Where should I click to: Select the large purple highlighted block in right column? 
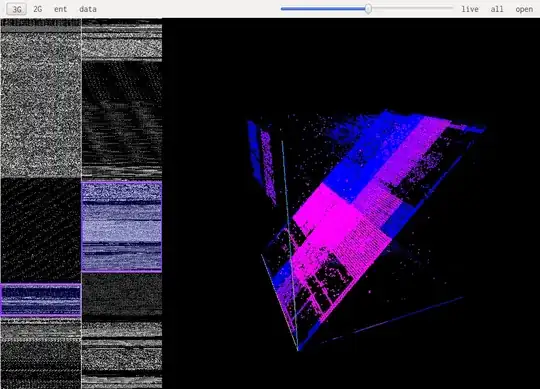tap(122, 227)
